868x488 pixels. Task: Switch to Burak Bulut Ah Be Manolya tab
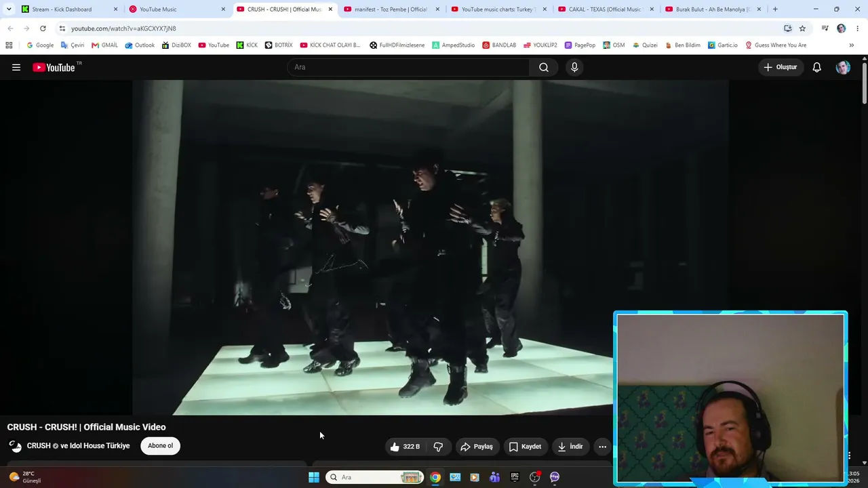pyautogui.click(x=713, y=9)
